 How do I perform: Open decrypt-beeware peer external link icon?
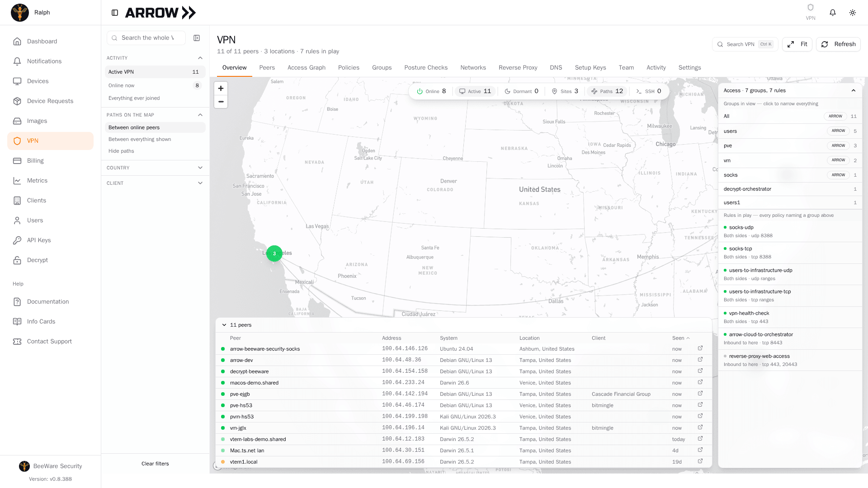(700, 371)
